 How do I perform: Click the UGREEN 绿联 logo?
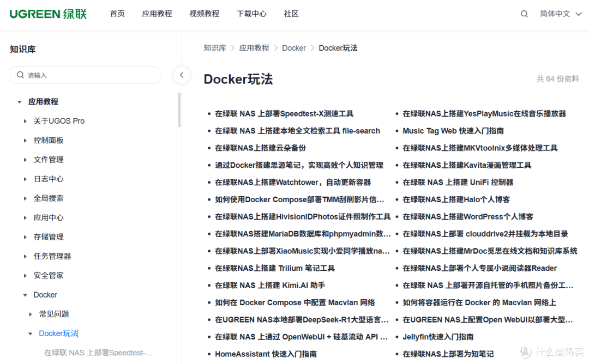pyautogui.click(x=48, y=14)
